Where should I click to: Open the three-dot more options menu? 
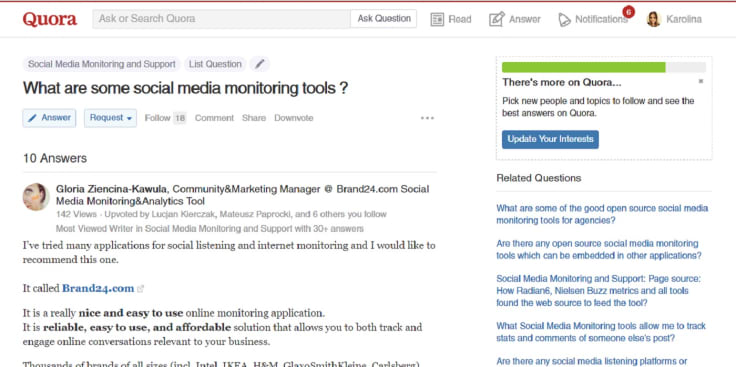coord(427,118)
